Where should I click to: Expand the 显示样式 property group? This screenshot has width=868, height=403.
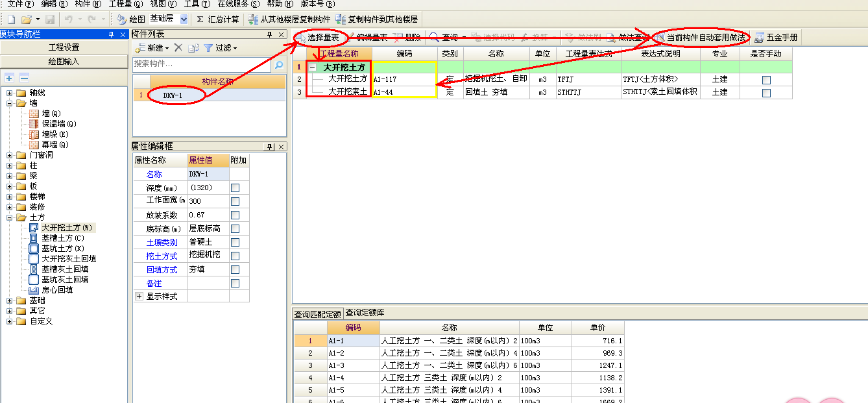[x=139, y=296]
